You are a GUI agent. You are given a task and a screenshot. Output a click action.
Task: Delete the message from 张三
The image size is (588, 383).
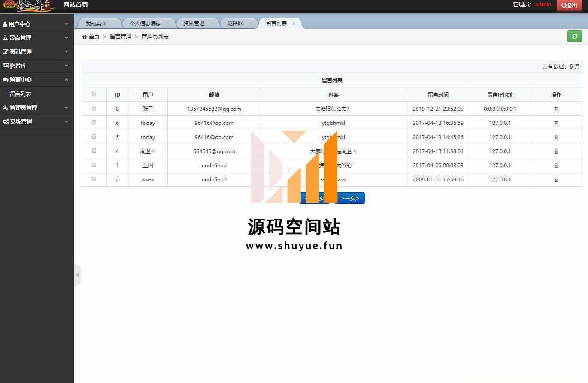point(556,109)
